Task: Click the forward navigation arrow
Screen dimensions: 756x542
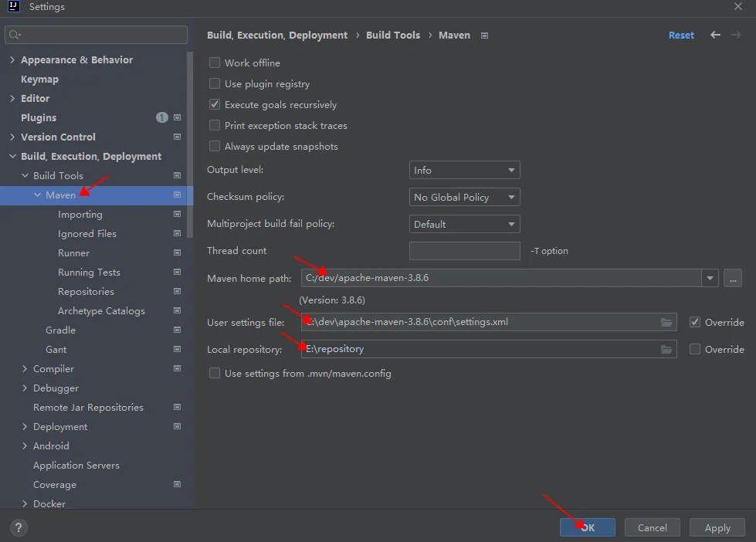Action: [737, 35]
